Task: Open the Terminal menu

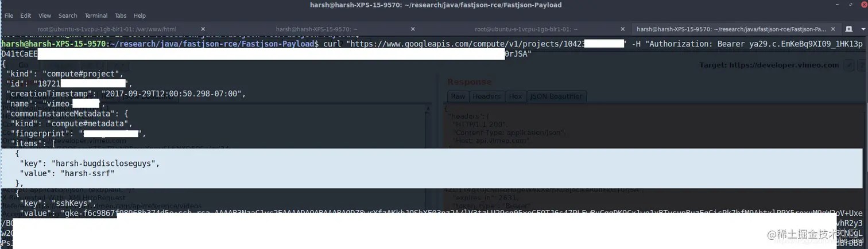Action: coord(96,15)
